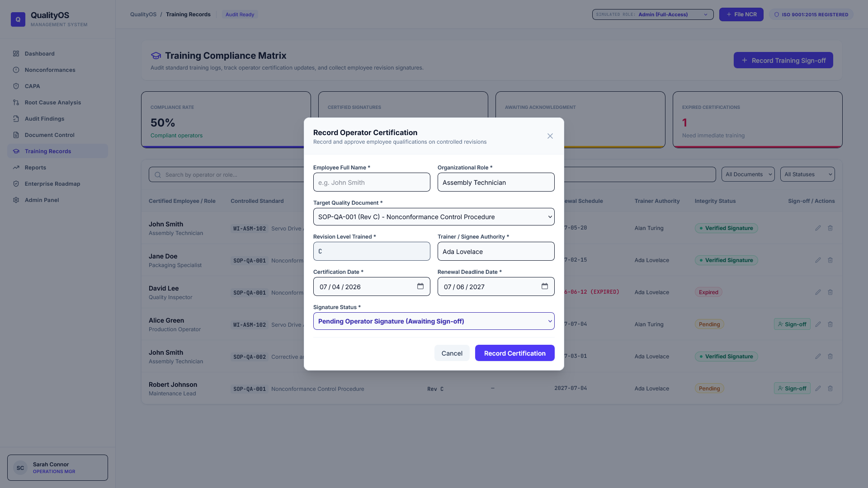
Task: Click the Cancel button in the dialog
Action: pos(452,353)
